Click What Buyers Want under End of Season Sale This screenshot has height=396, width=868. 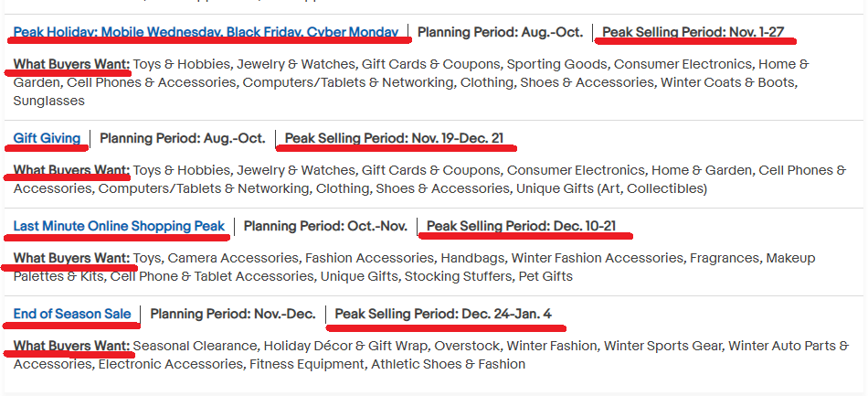[x=72, y=346]
